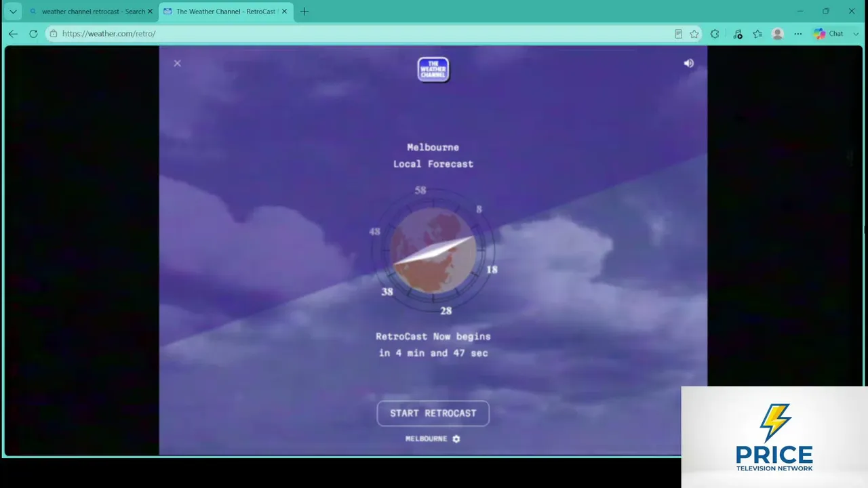Image resolution: width=868 pixels, height=488 pixels.
Task: Click The Weather Channel logo
Action: coord(433,70)
